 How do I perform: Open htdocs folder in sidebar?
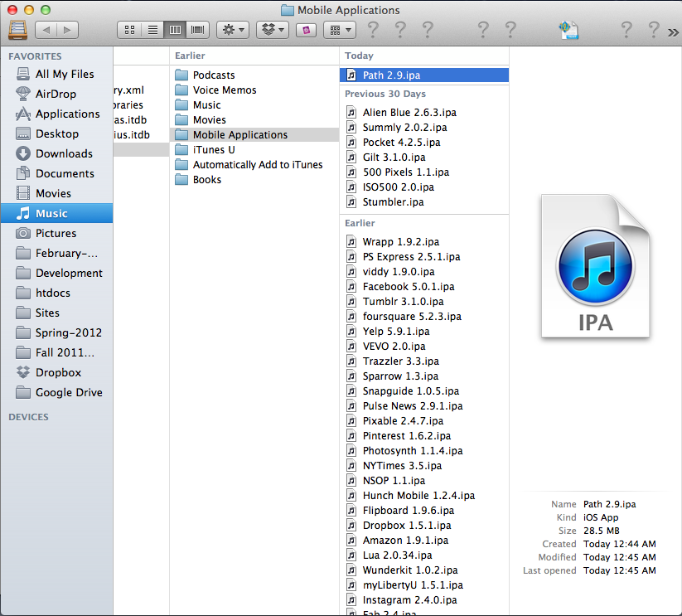coord(56,293)
